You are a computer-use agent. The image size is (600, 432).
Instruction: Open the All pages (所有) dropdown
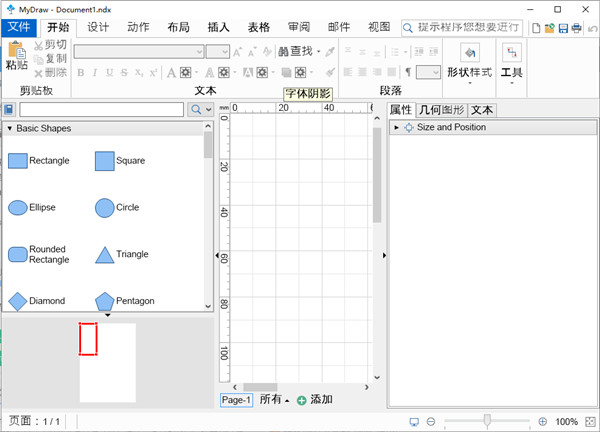point(274,400)
